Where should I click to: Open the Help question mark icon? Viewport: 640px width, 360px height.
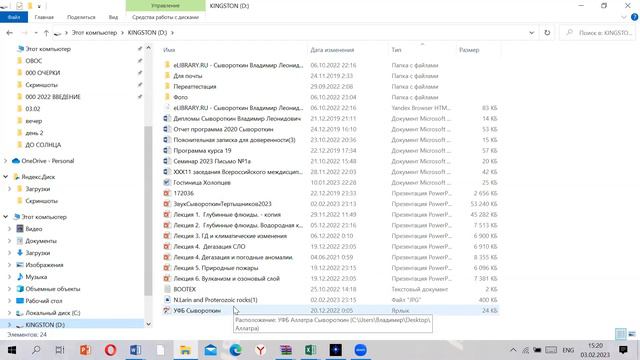point(634,17)
